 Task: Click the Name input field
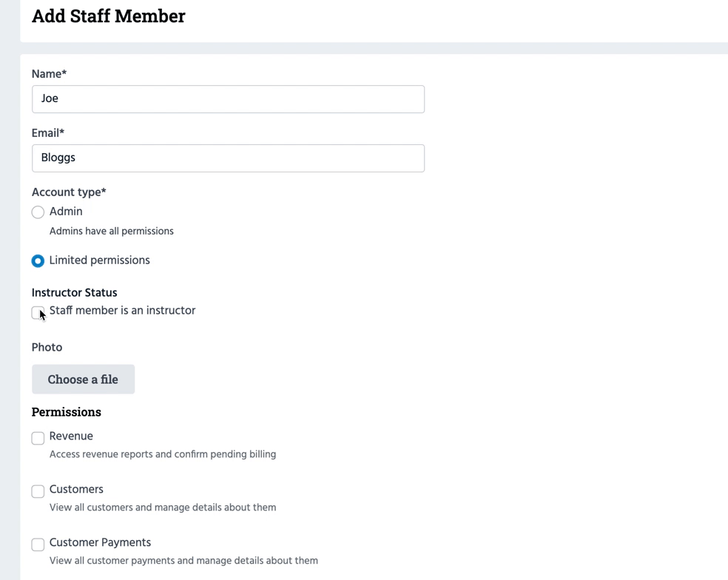pos(228,99)
